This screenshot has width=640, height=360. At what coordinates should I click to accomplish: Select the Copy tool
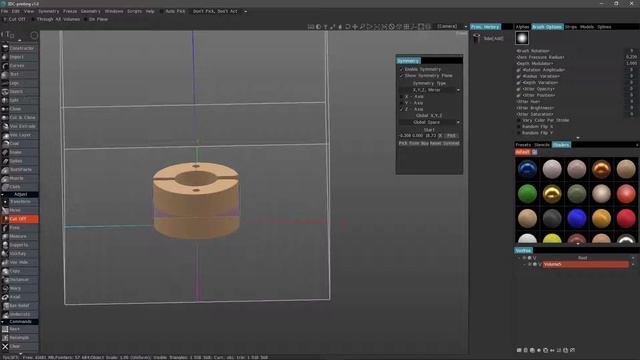[20, 271]
